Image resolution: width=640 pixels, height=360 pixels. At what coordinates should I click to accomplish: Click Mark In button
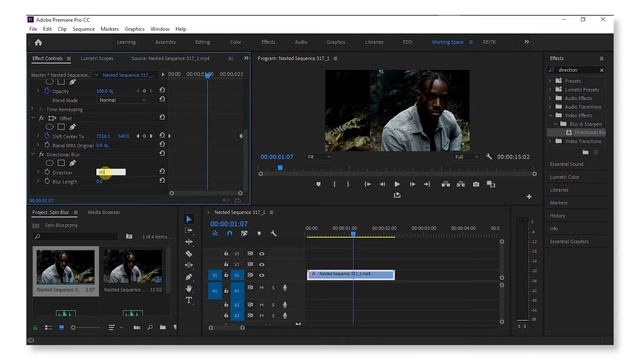click(334, 184)
